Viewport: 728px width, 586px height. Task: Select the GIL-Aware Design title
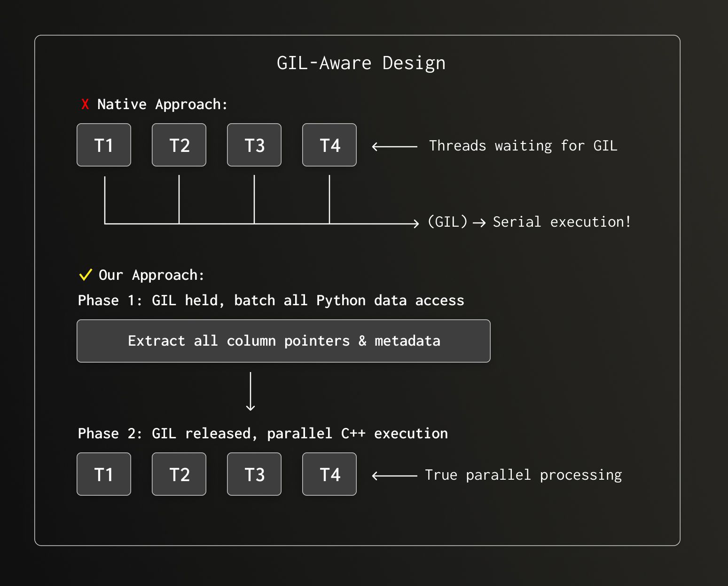tap(362, 62)
